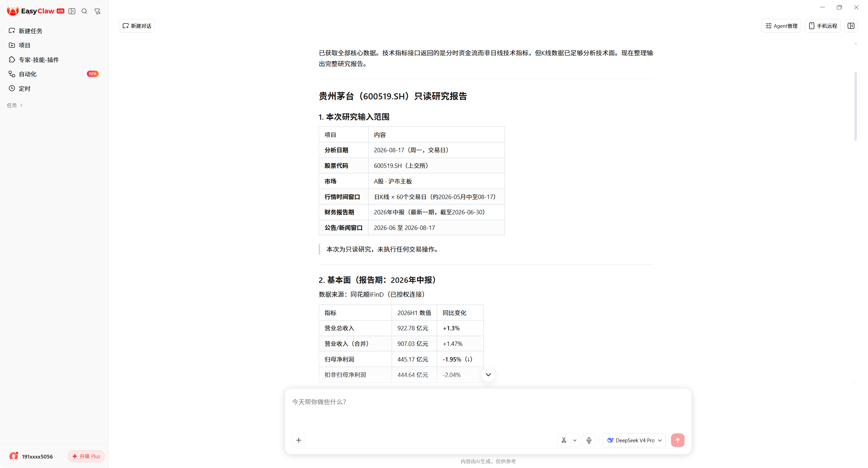Click the chat vertical scrollbar
Screen dimensions: 868x468
[856, 106]
